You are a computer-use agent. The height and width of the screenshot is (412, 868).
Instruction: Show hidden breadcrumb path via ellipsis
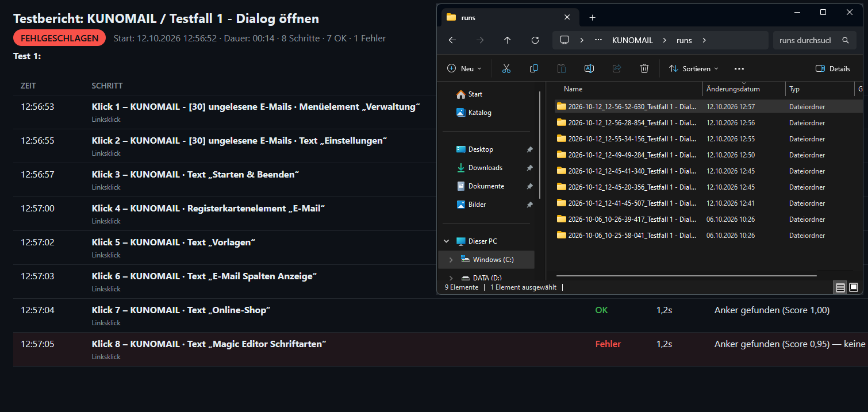[x=598, y=40]
